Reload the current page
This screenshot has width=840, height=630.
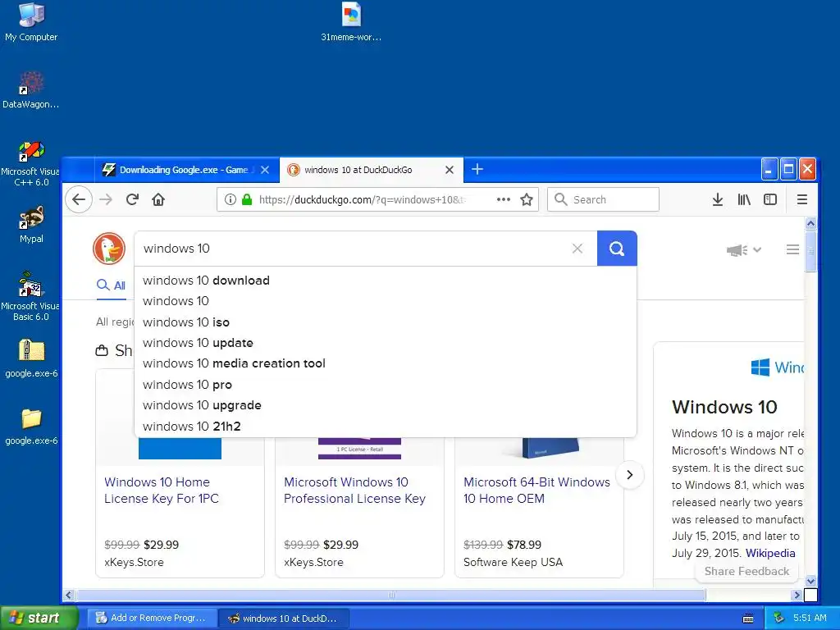pos(132,200)
